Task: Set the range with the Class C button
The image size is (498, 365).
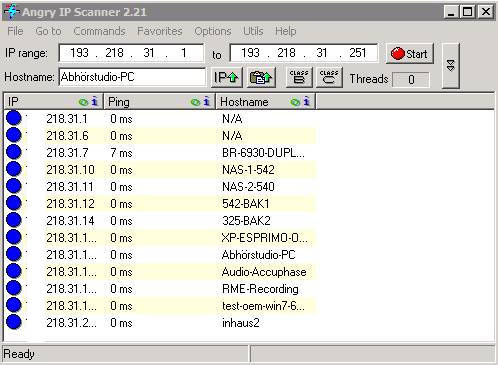Action: click(329, 78)
